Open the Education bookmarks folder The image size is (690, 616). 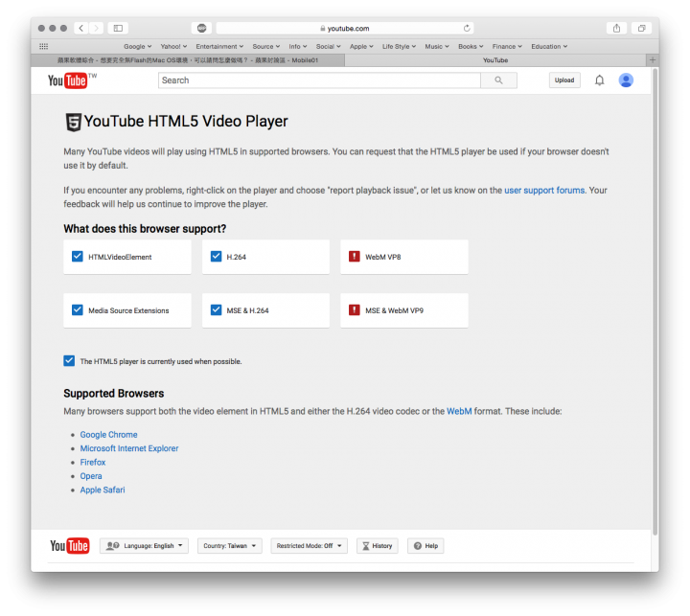tap(549, 46)
